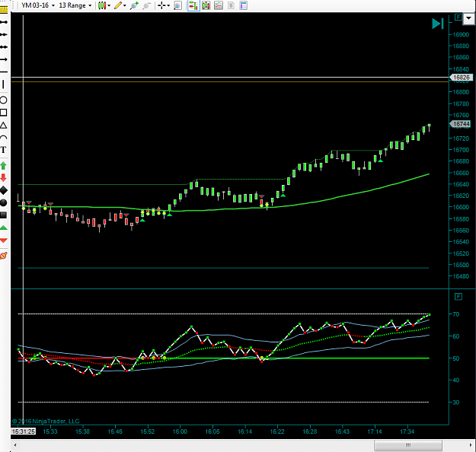Open the chart Properties icon
This screenshot has width=476, height=452.
coord(244,5)
